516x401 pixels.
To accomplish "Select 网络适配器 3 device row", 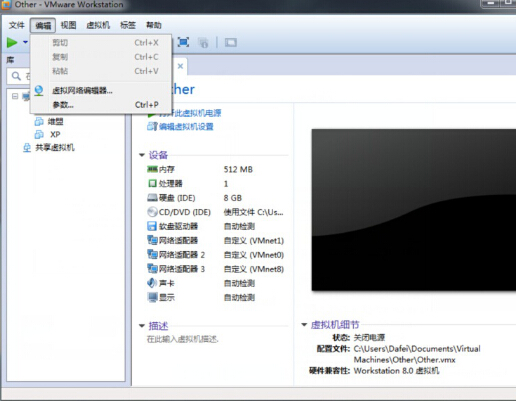I will pos(216,269).
